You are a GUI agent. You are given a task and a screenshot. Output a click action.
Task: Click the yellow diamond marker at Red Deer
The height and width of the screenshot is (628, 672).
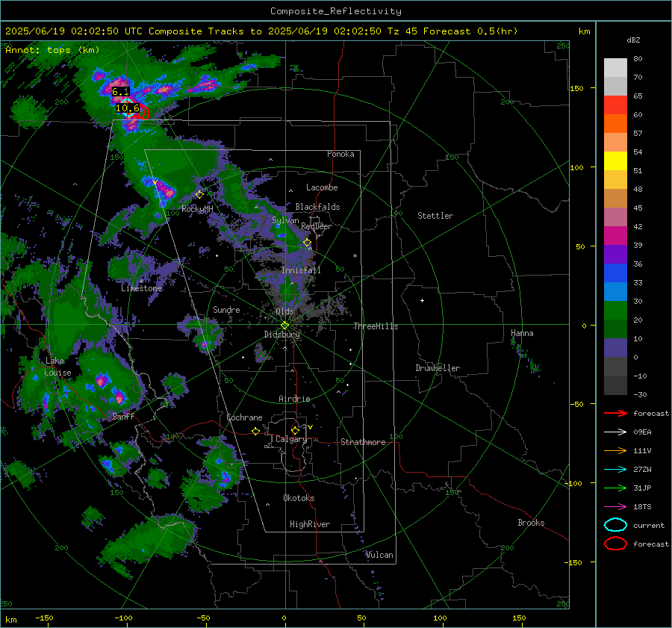307,243
